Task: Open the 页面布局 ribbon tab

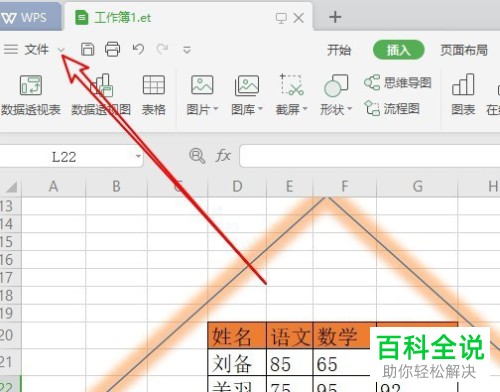Action: click(464, 50)
